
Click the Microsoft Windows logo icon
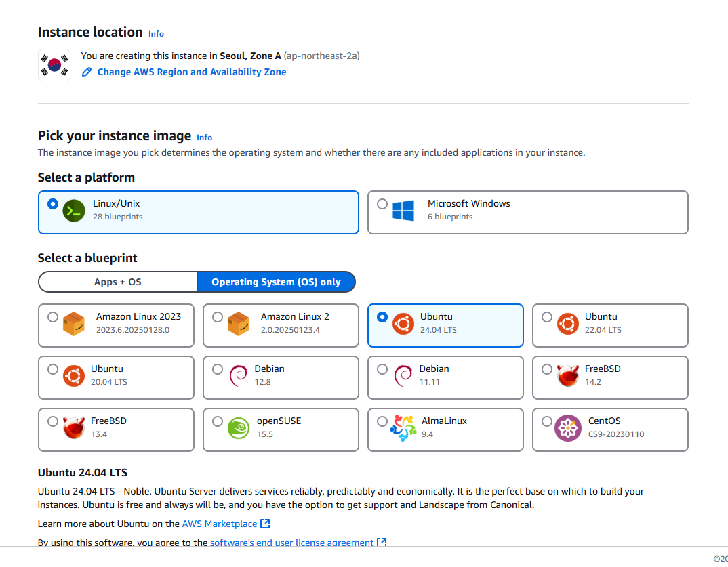[403, 211]
